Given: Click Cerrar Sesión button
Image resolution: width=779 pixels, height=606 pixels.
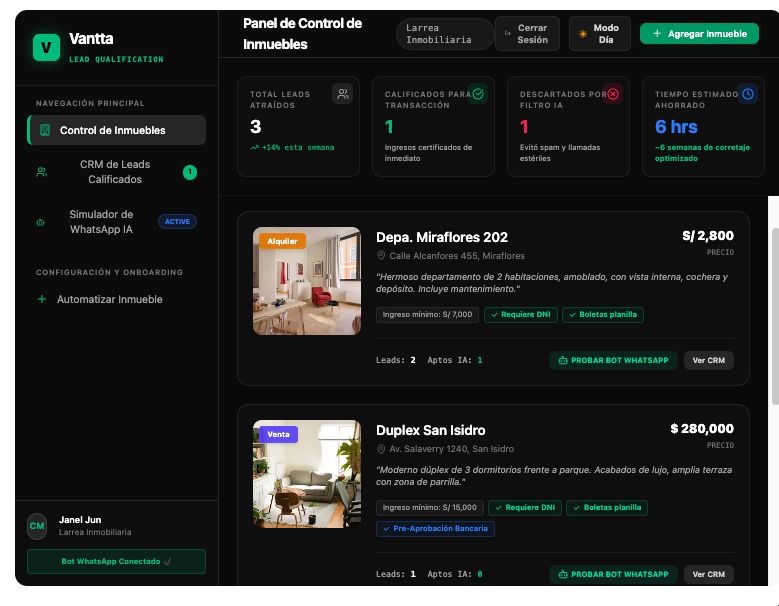Looking at the screenshot, I should coord(527,34).
